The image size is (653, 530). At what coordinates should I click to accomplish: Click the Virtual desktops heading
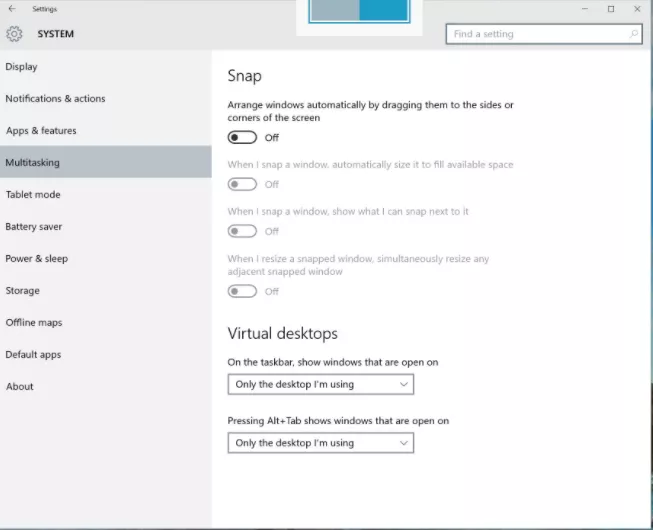282,333
